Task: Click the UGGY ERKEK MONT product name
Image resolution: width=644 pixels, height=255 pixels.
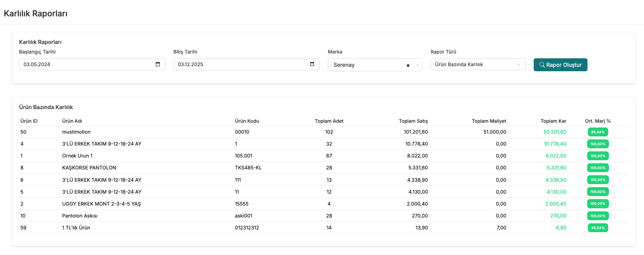Action: [101, 204]
